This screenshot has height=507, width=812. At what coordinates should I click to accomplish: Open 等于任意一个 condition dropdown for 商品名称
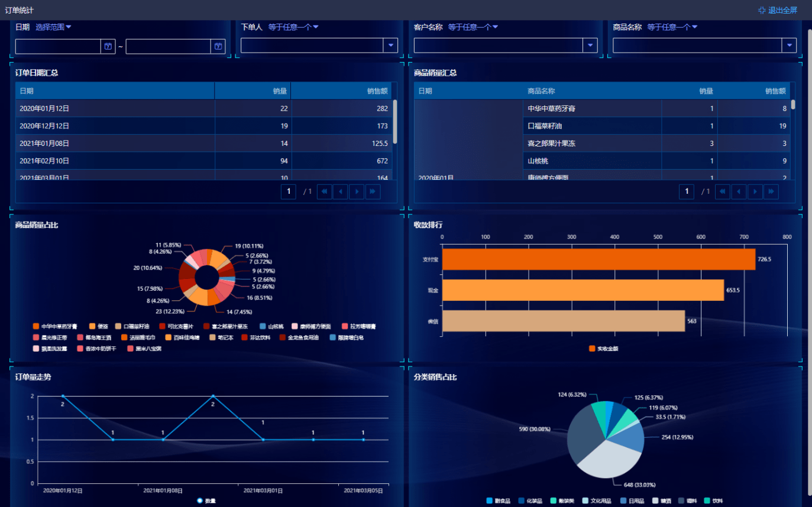pyautogui.click(x=672, y=27)
